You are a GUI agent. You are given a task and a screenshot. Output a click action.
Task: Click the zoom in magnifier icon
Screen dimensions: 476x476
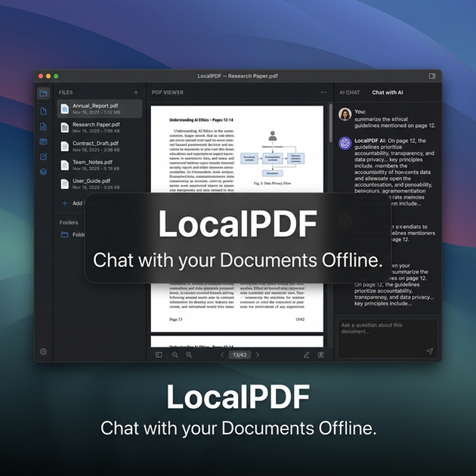click(189, 354)
